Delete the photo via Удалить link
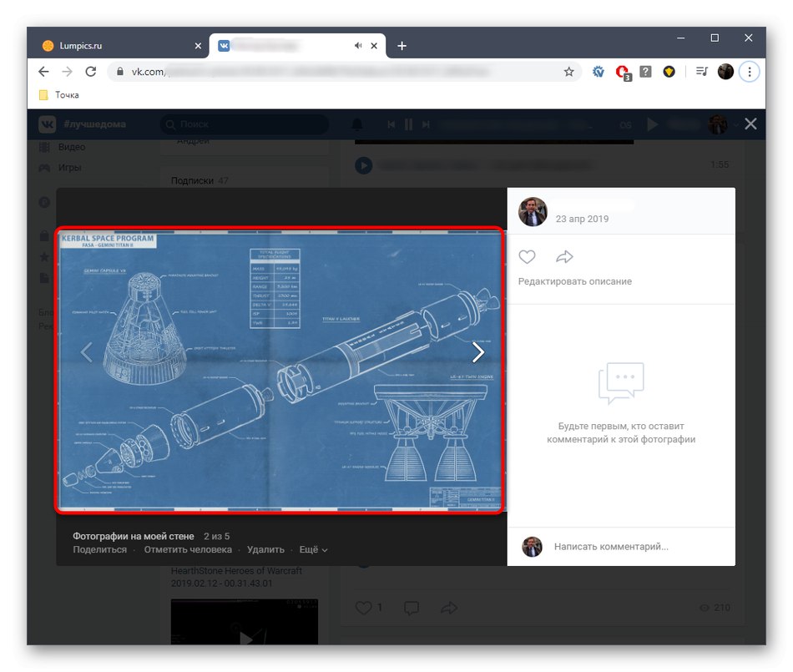This screenshot has height=672, width=793. coord(265,549)
